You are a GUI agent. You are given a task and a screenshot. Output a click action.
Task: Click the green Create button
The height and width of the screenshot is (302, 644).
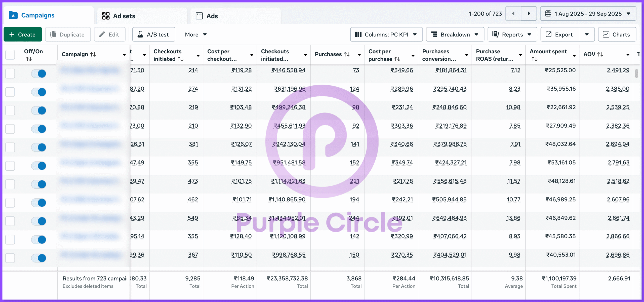(x=23, y=34)
